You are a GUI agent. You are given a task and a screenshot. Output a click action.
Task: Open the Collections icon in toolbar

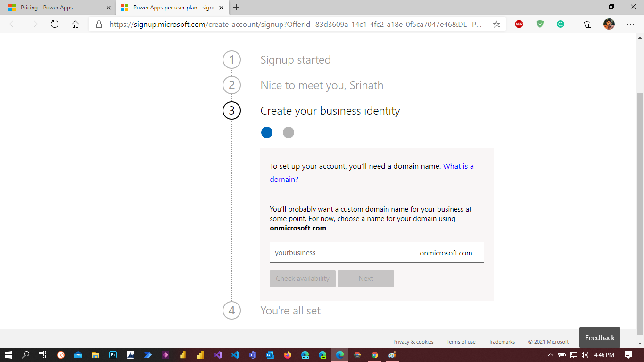587,25
